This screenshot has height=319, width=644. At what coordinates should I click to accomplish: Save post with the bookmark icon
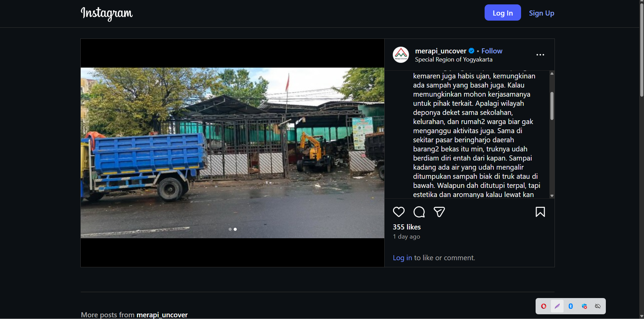(540, 212)
